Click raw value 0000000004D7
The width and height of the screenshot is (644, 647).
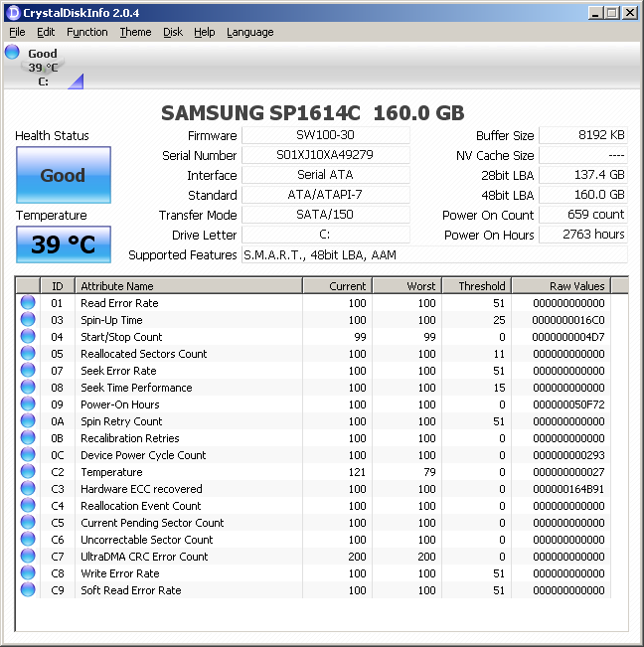coord(568,337)
